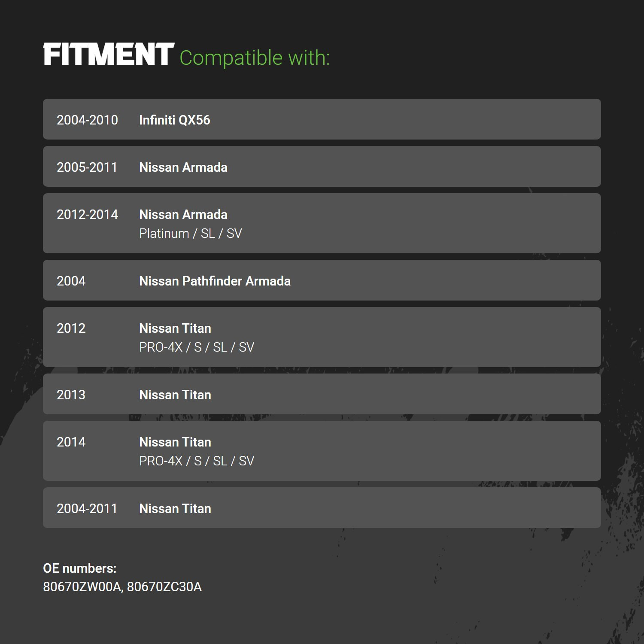The height and width of the screenshot is (644, 644).
Task: Click the OE number 80670ZW00A, 80670ZC30A text
Action: (x=122, y=586)
